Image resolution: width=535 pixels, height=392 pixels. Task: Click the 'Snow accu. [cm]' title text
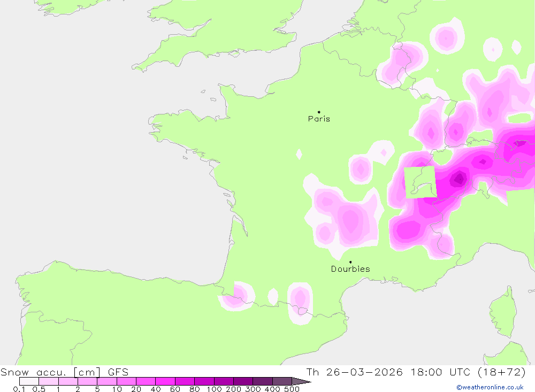(50, 372)
